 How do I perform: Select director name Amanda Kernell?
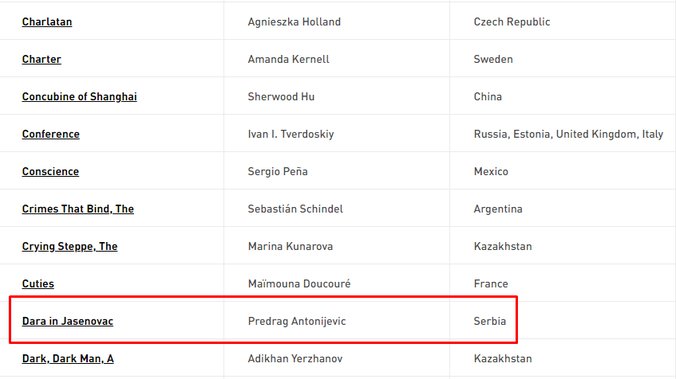point(288,59)
